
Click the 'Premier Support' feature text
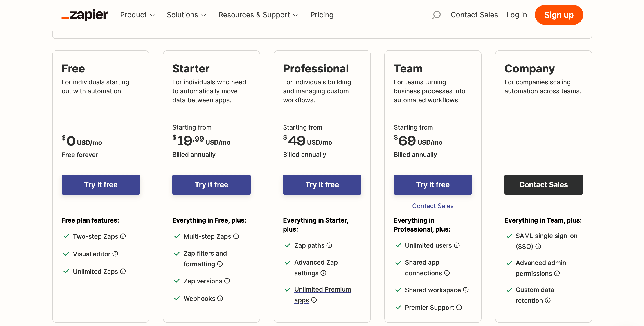pyautogui.click(x=430, y=308)
